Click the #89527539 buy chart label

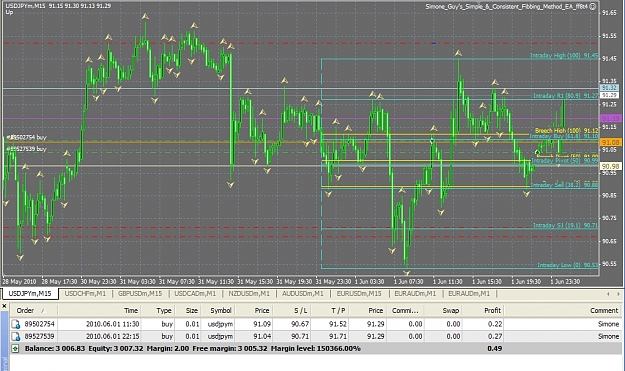click(x=26, y=149)
